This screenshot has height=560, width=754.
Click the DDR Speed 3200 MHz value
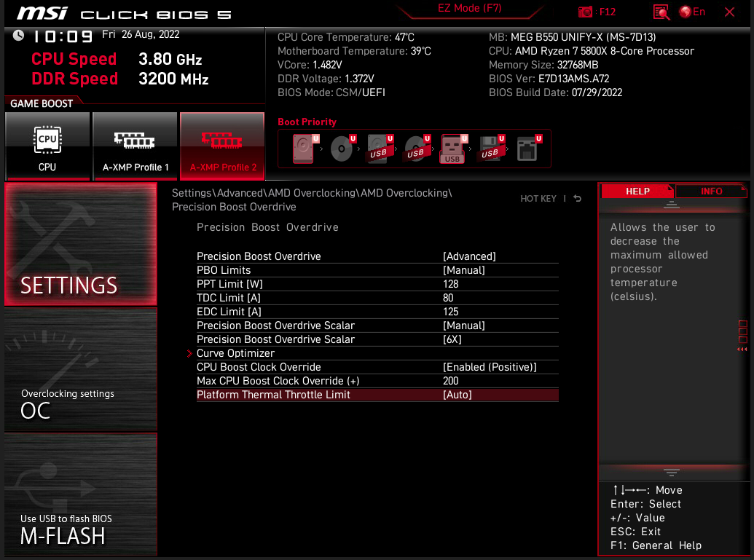(x=173, y=79)
